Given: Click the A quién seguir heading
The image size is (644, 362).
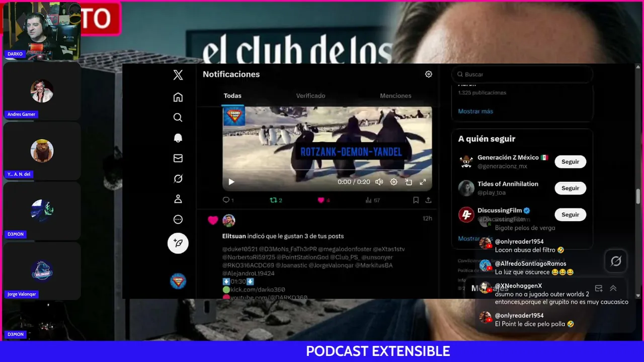Looking at the screenshot, I should pos(487,139).
